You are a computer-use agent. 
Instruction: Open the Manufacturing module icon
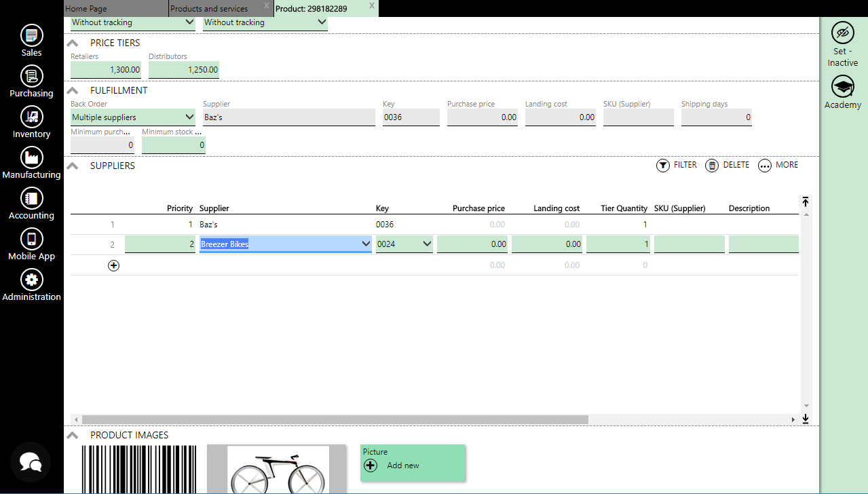[31, 157]
